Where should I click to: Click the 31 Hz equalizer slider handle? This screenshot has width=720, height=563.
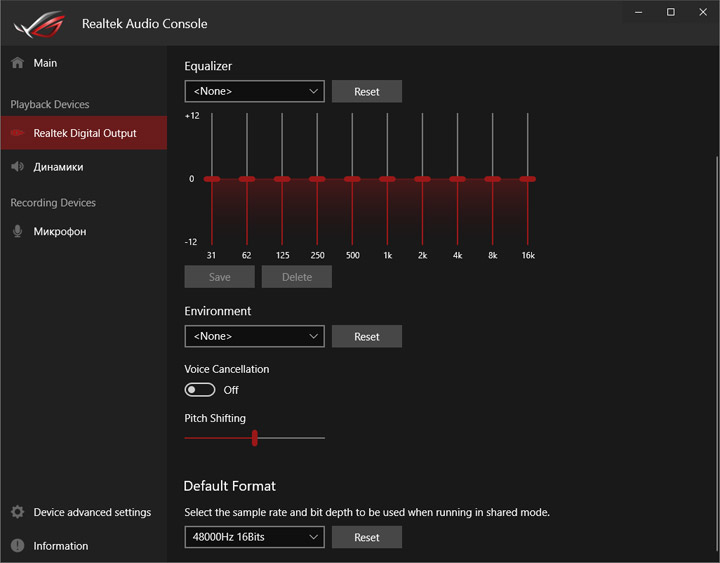tap(212, 179)
